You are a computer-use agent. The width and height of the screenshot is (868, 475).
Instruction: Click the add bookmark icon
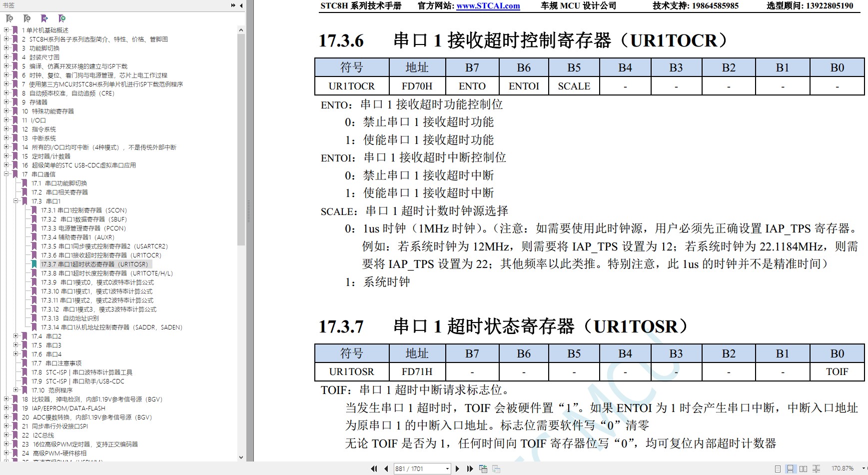click(27, 18)
